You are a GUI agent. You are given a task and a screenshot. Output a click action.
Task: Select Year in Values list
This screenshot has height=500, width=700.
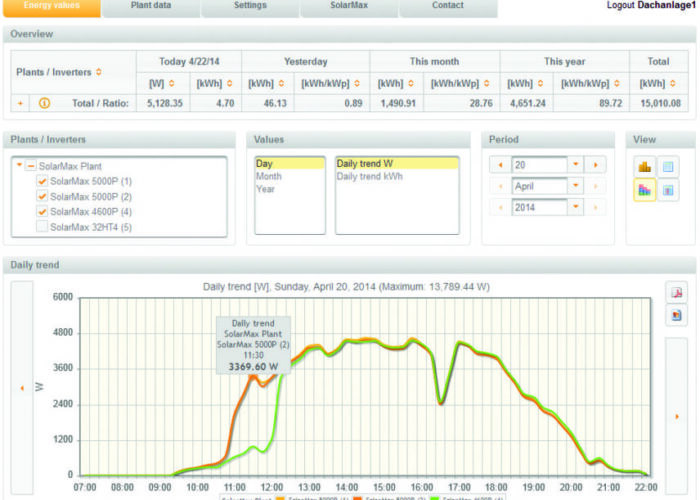pos(290,189)
